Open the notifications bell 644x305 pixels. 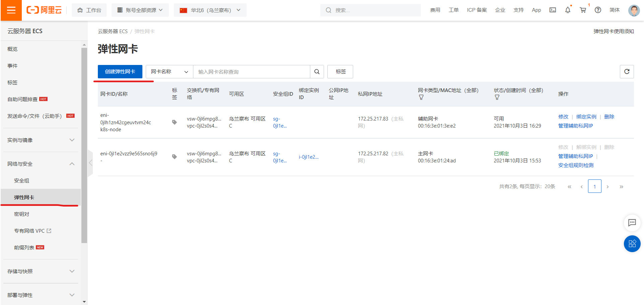pos(568,10)
